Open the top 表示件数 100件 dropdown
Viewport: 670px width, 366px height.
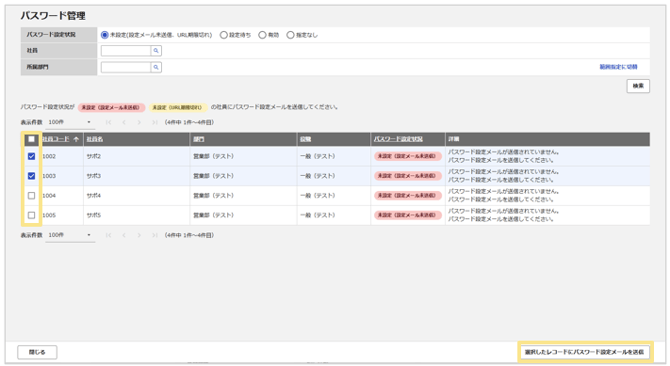[x=70, y=123]
